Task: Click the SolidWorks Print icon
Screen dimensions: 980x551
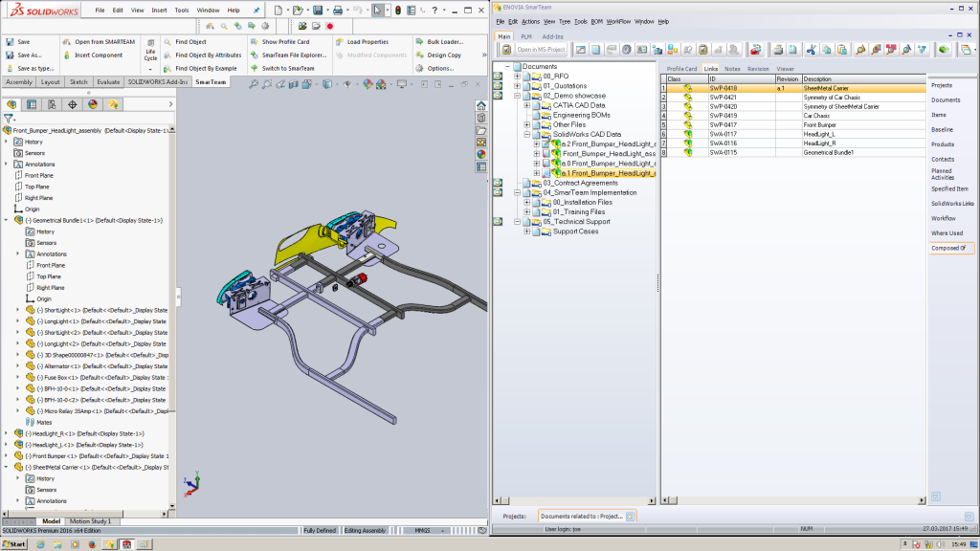Action: pos(338,10)
